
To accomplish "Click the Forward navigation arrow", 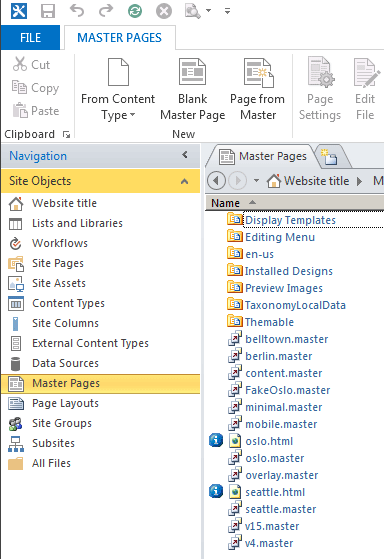I will coord(237,181).
